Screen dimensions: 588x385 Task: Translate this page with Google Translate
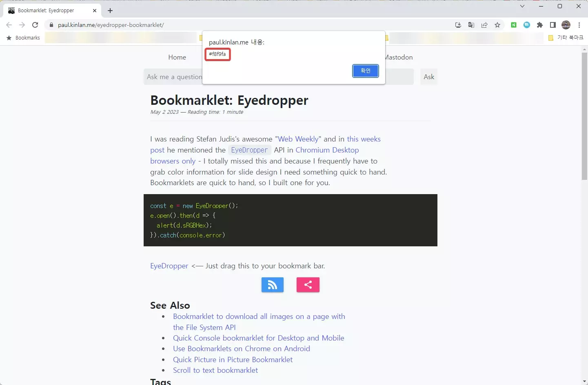click(471, 25)
